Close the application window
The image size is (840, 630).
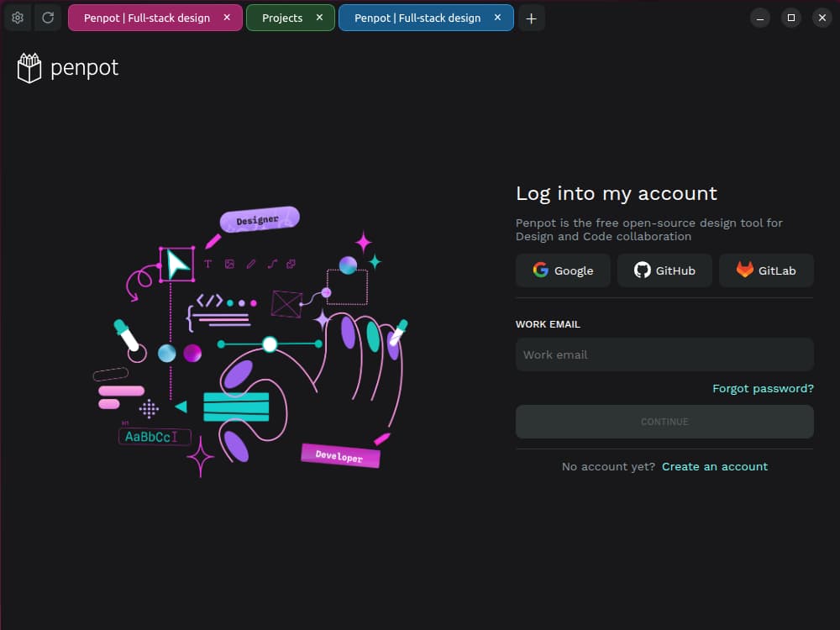(822, 18)
